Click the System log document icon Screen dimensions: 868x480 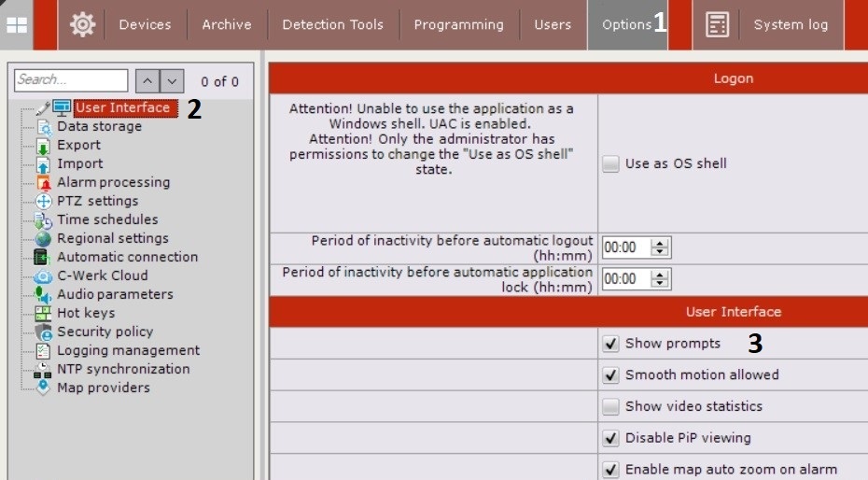coord(717,25)
